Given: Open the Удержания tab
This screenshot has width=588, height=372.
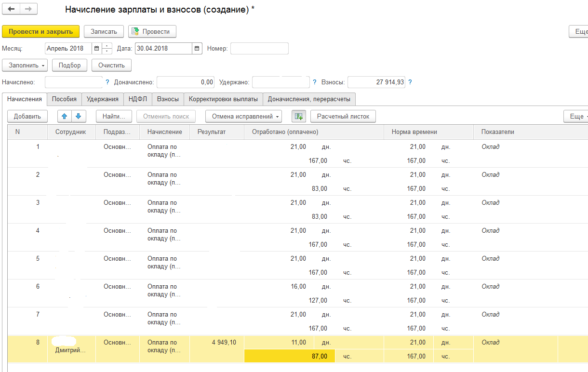Looking at the screenshot, I should [102, 99].
